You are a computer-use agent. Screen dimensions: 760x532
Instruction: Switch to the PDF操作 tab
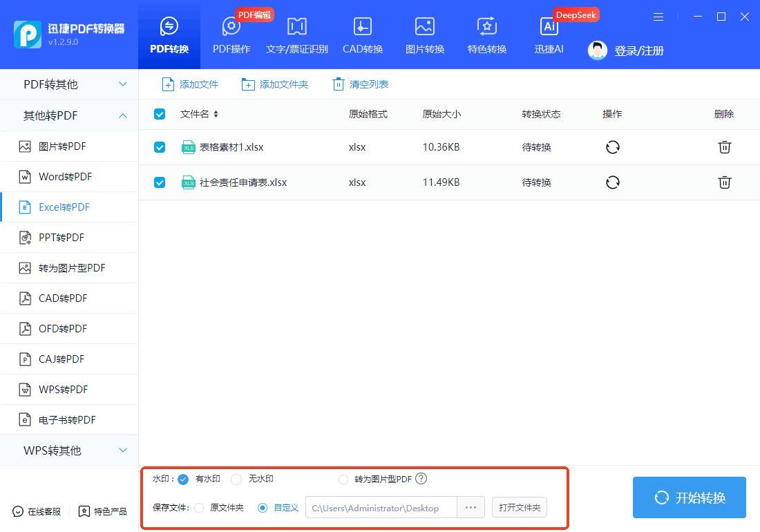pyautogui.click(x=231, y=36)
